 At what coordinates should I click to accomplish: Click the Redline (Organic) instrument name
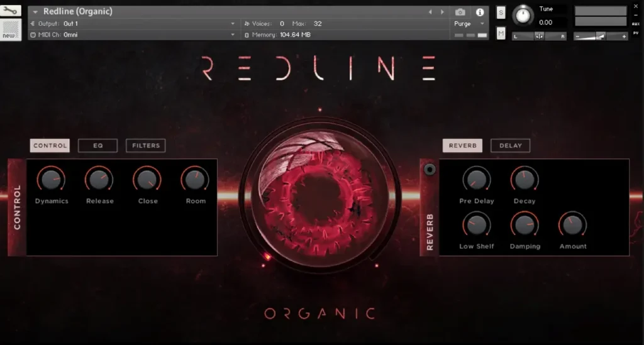[x=77, y=11]
